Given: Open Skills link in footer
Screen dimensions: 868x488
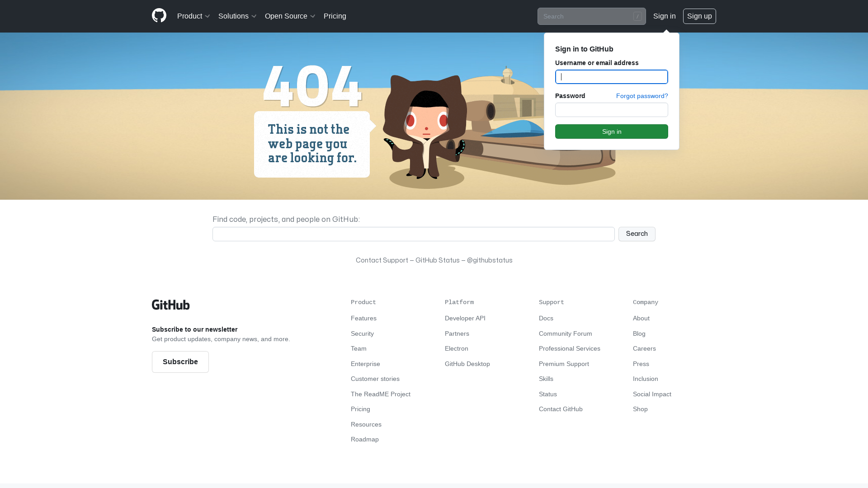Looking at the screenshot, I should click(546, 379).
